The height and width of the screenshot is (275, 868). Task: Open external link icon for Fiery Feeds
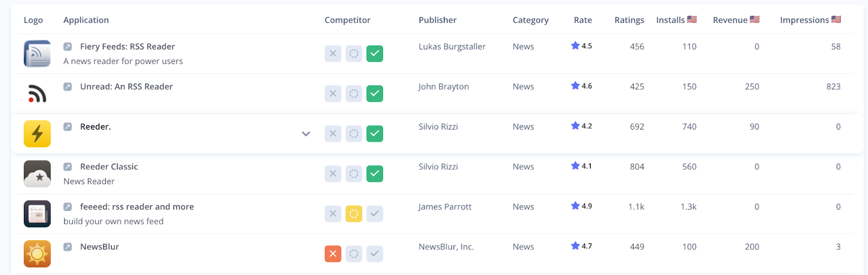pos(68,47)
